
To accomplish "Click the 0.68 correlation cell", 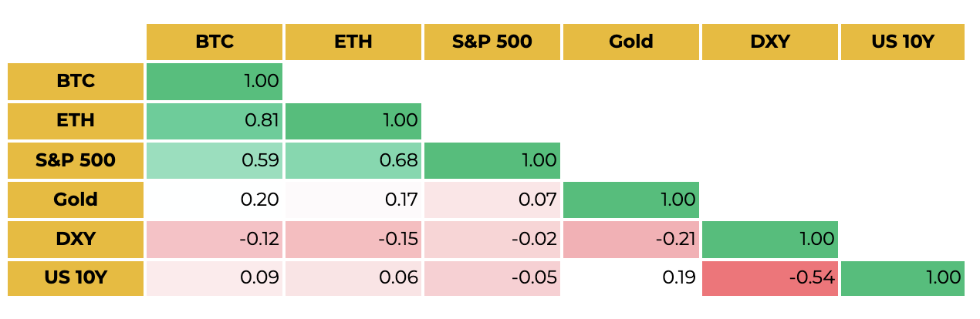I will click(x=353, y=160).
